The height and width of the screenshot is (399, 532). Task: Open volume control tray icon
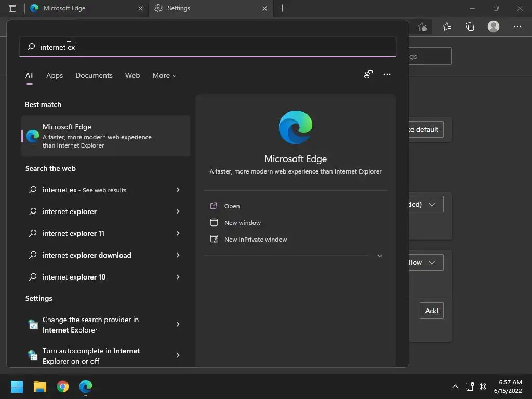482,387
